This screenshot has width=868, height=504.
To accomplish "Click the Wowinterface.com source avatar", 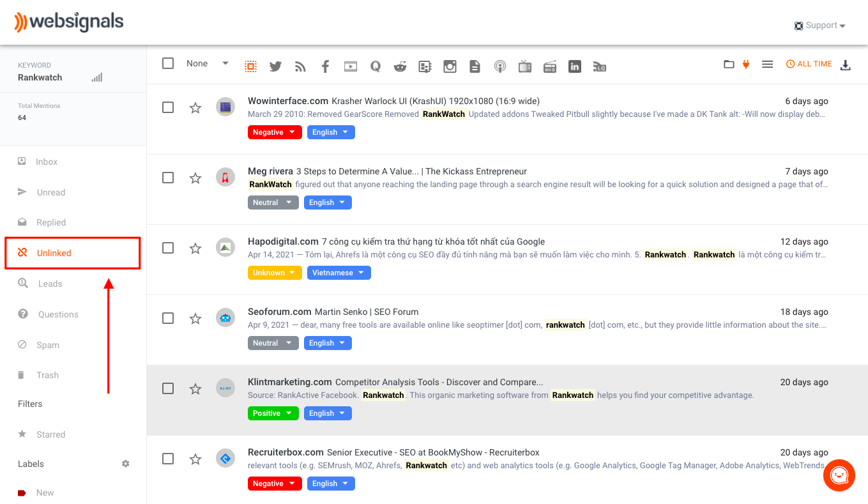I will click(x=225, y=107).
